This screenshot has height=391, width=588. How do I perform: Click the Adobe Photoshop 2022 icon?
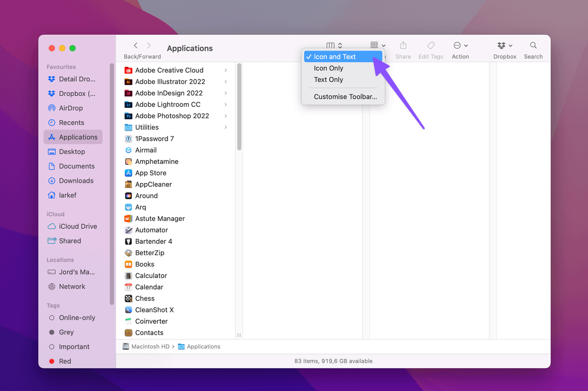[x=128, y=116]
